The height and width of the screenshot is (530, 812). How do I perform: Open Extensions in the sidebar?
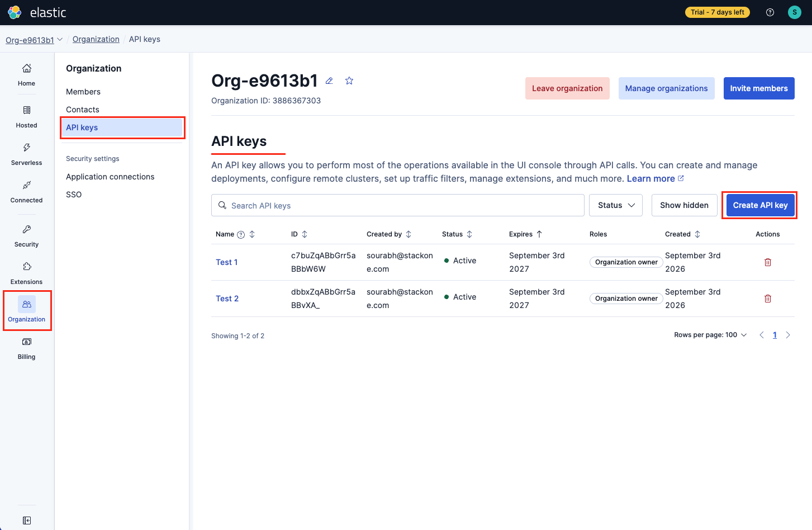coord(26,273)
